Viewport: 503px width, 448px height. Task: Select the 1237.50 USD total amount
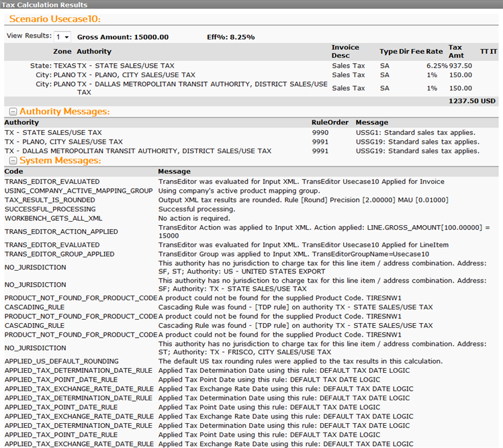471,100
